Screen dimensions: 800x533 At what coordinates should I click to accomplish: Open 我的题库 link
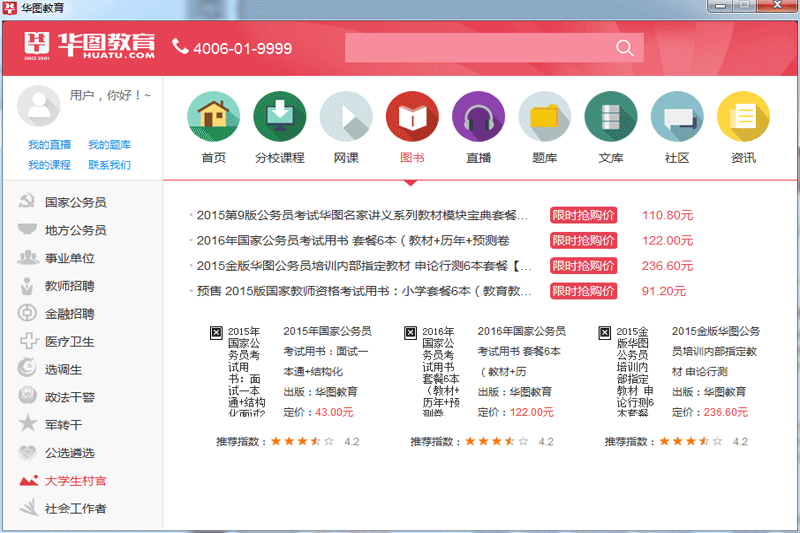coord(109,145)
